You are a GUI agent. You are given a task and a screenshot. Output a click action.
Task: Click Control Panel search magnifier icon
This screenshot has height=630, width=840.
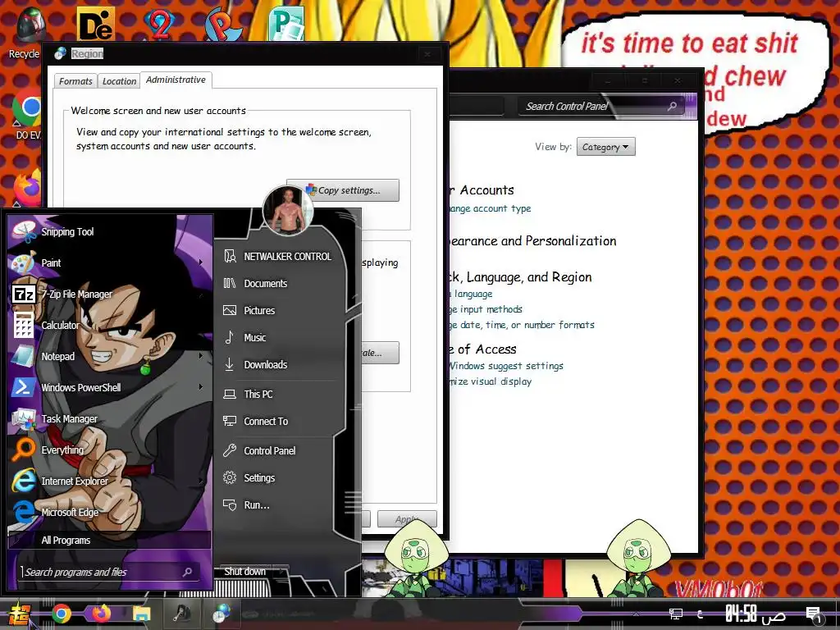pos(672,106)
